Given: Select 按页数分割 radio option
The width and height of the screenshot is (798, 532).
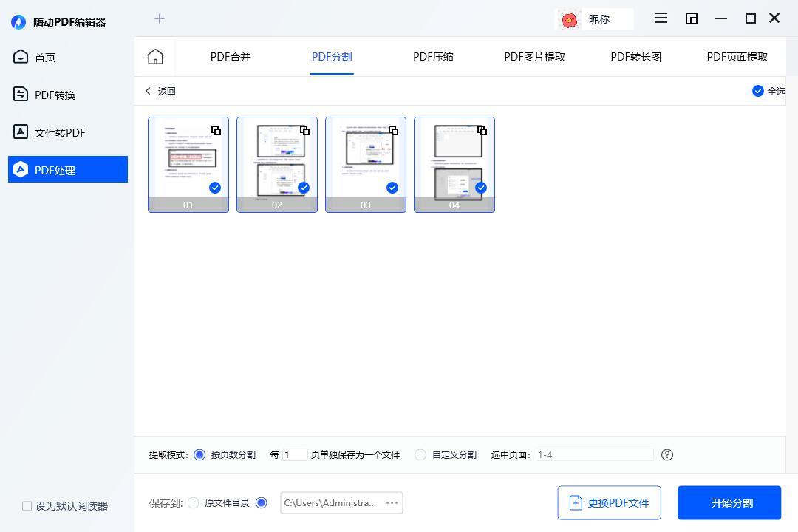Looking at the screenshot, I should 199,454.
